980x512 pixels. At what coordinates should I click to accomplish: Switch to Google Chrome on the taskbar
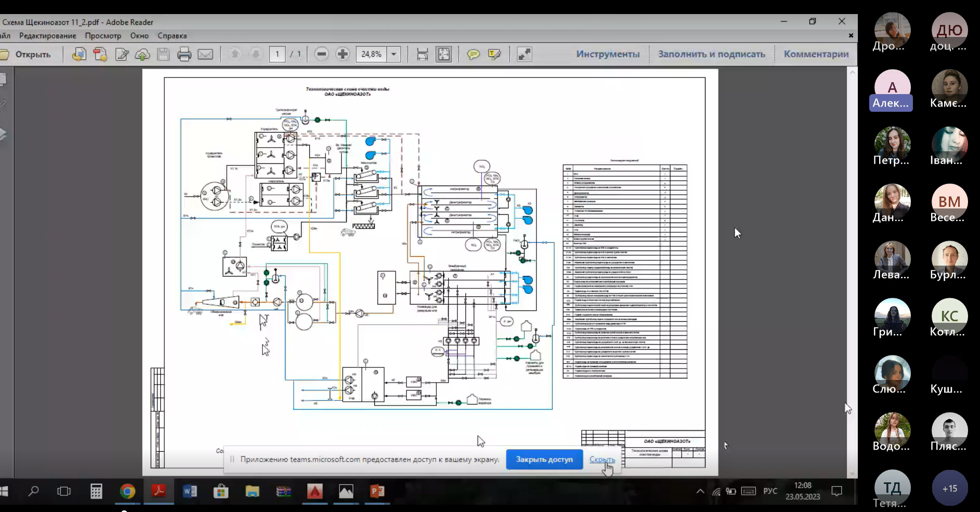click(x=127, y=491)
